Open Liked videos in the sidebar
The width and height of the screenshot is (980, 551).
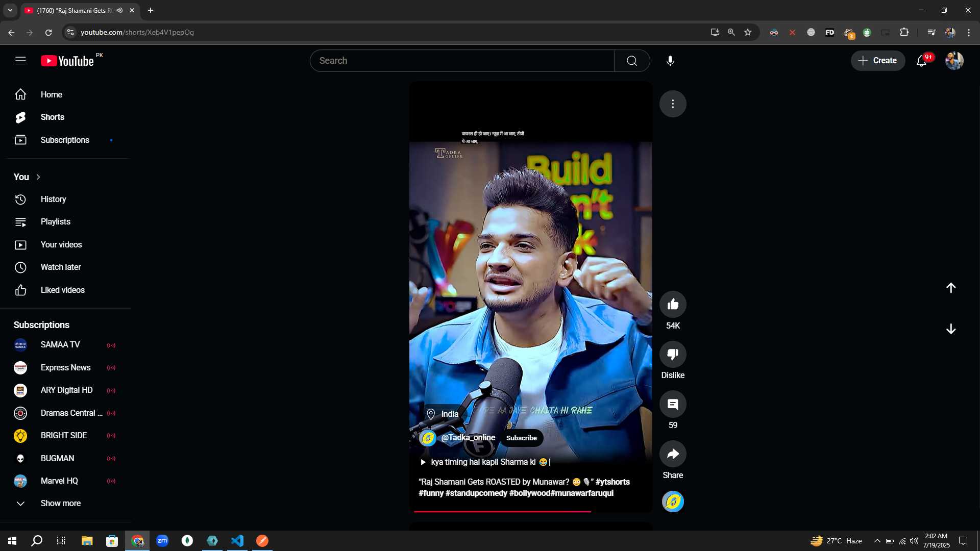65,290
